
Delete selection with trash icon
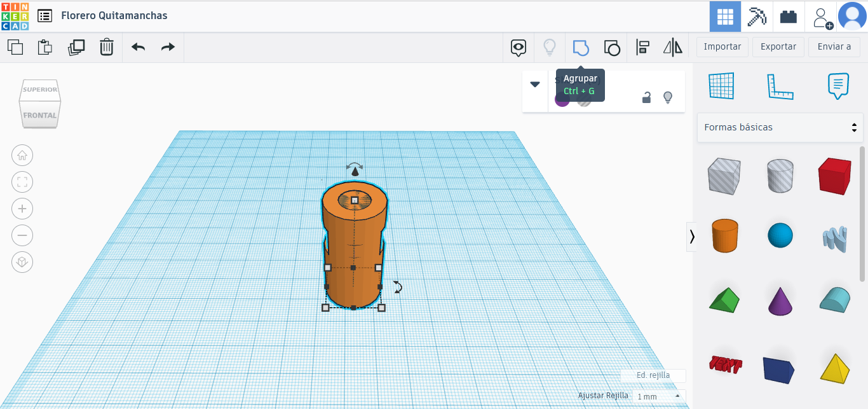click(107, 47)
